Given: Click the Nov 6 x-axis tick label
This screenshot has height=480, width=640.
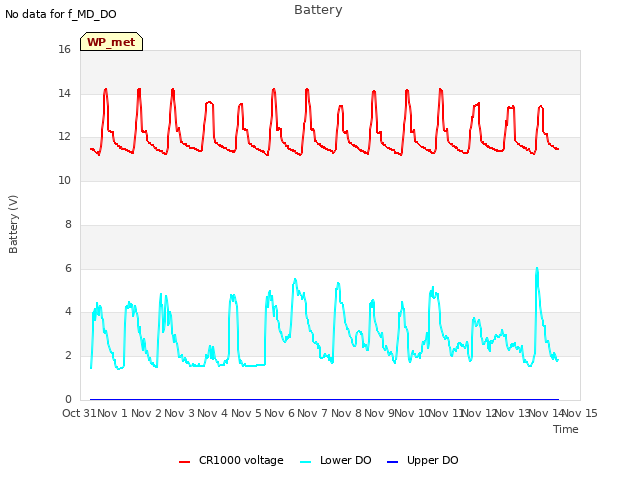Looking at the screenshot, I should 280,413.
